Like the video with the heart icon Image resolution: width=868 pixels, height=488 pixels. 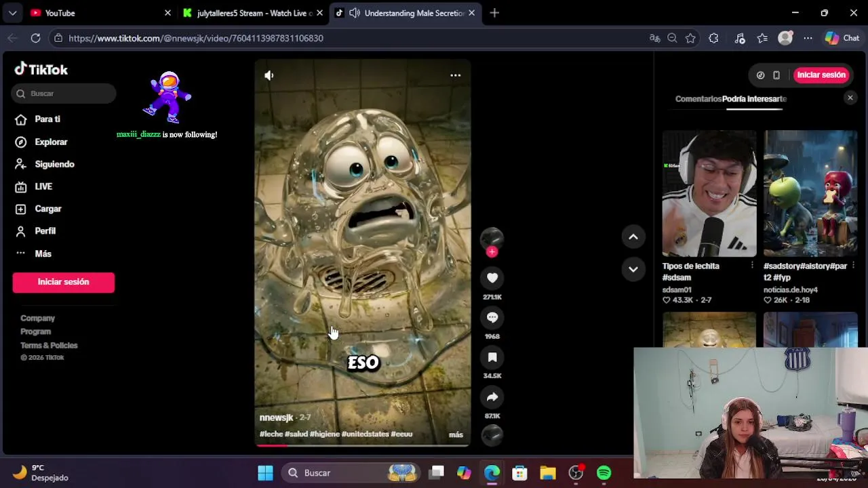pos(492,278)
